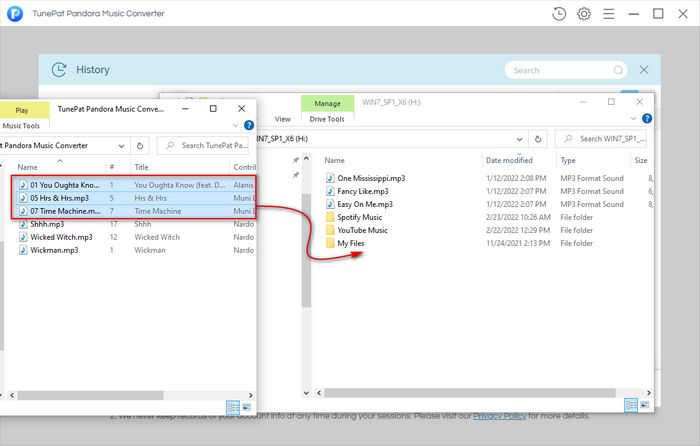Click horizontal scrollbar in WIN7_SP1_X6 file list
This screenshot has width=700, height=446.
tap(470, 393)
